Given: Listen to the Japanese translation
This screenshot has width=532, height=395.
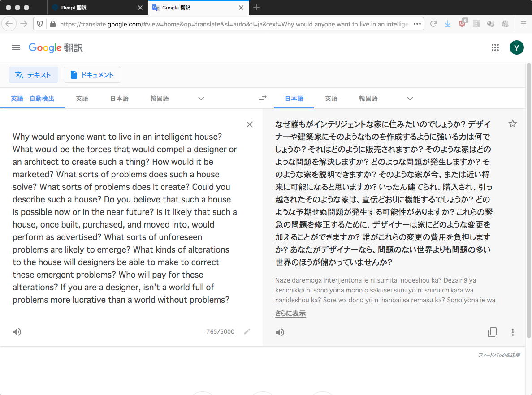Looking at the screenshot, I should point(280,332).
